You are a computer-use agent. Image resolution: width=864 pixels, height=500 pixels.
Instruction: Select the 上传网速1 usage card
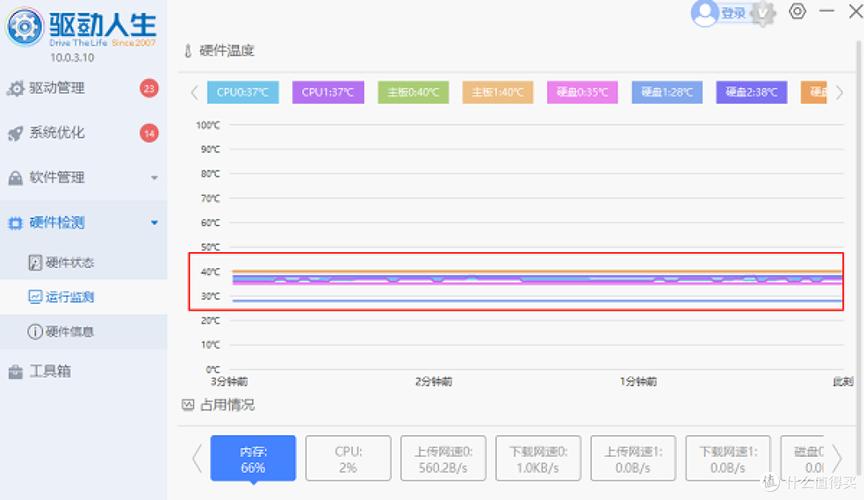[x=633, y=459]
